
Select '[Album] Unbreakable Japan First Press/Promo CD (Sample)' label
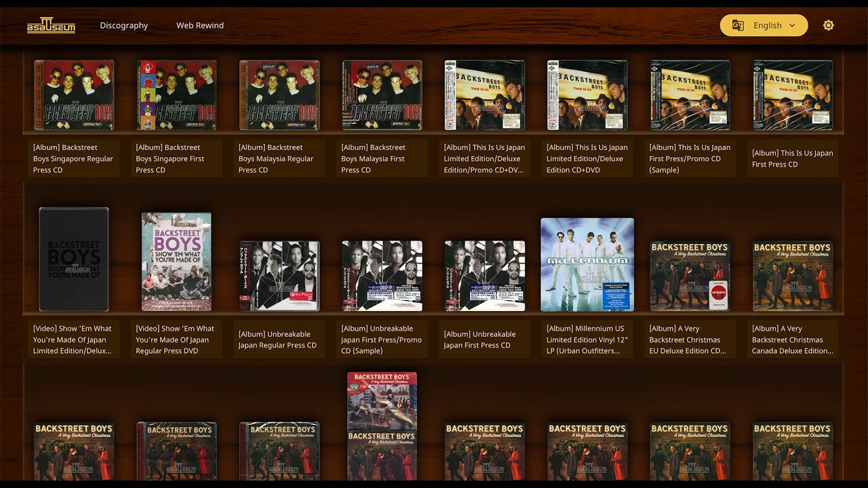[x=382, y=340]
